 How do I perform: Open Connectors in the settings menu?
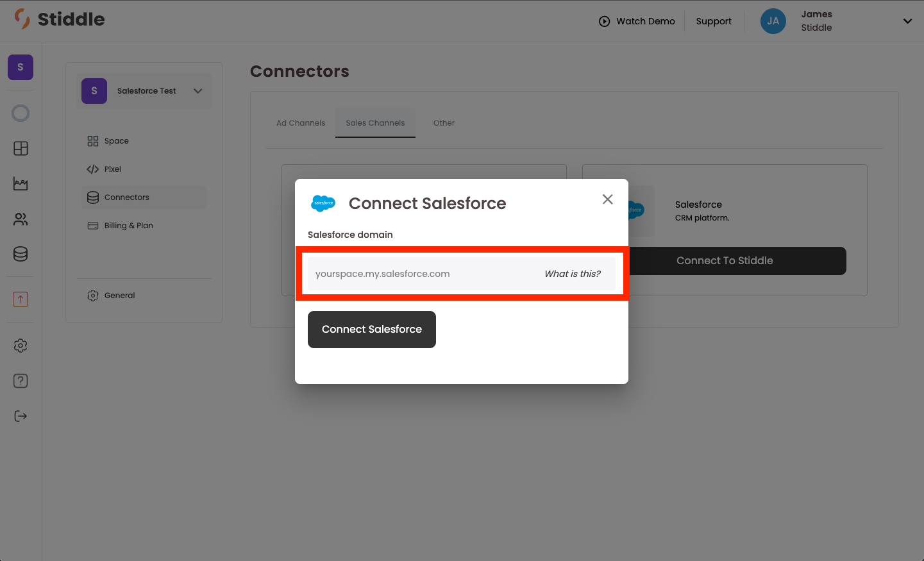pyautogui.click(x=144, y=197)
